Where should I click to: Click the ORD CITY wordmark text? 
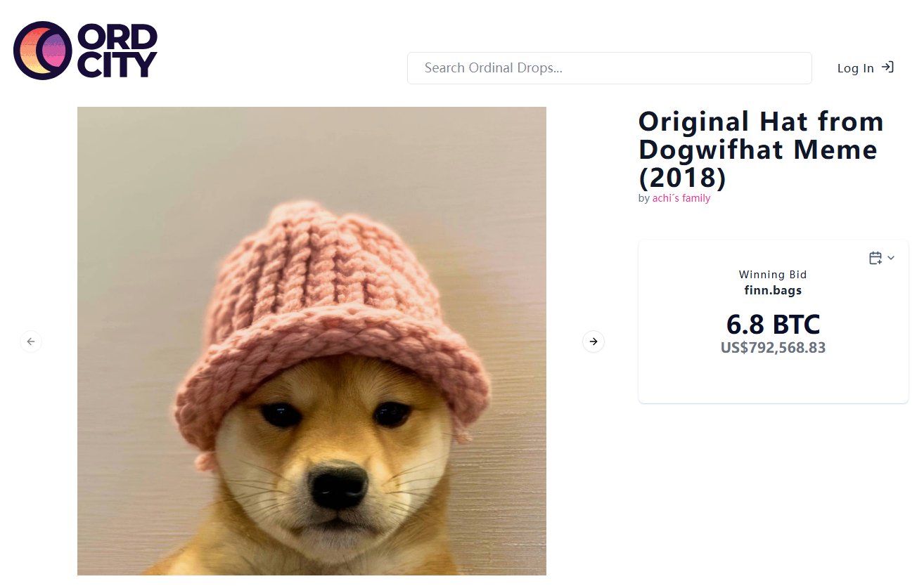(117, 50)
